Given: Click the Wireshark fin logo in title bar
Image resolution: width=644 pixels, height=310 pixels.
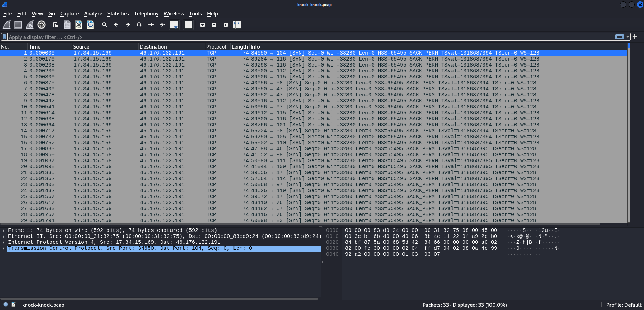Looking at the screenshot, I should [5, 5].
